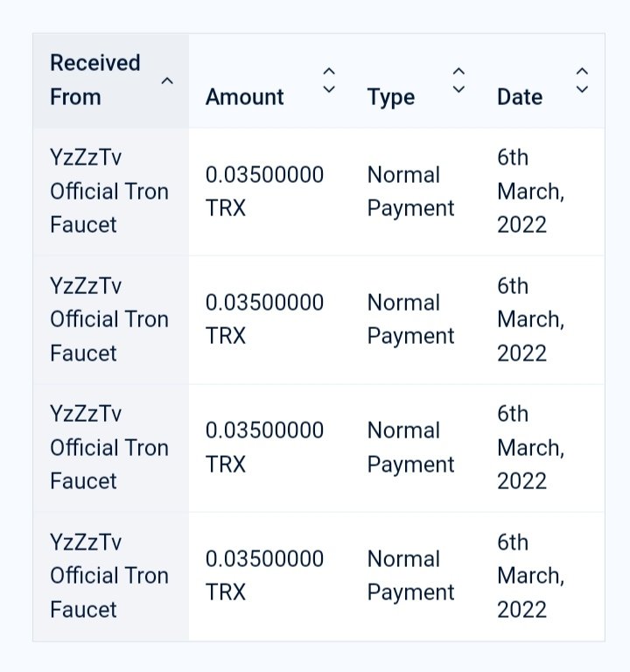Click third row's YzZzTv Official Tron Faucet
The height and width of the screenshot is (672, 630).
tap(108, 447)
